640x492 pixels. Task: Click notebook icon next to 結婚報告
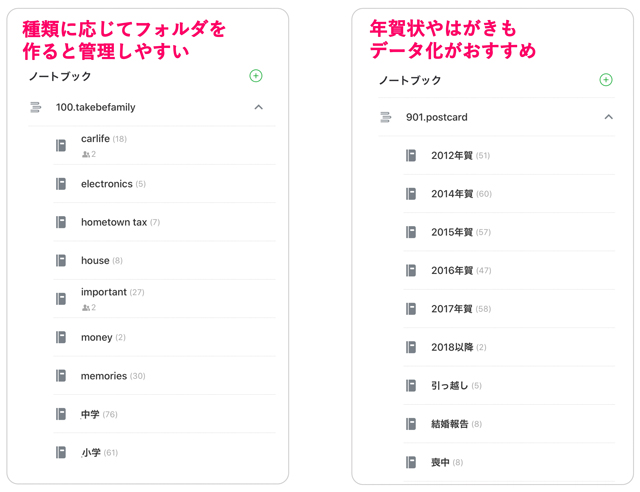[x=411, y=424]
